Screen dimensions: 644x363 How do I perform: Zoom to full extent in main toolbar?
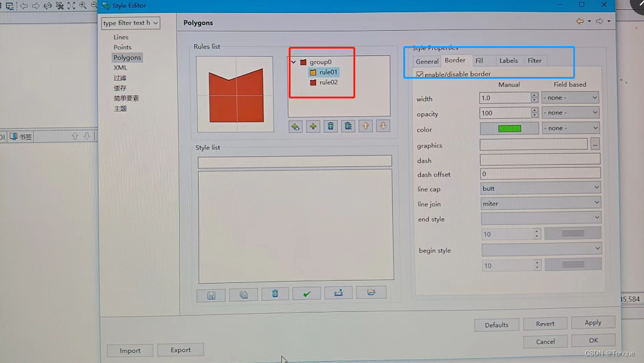71,6
